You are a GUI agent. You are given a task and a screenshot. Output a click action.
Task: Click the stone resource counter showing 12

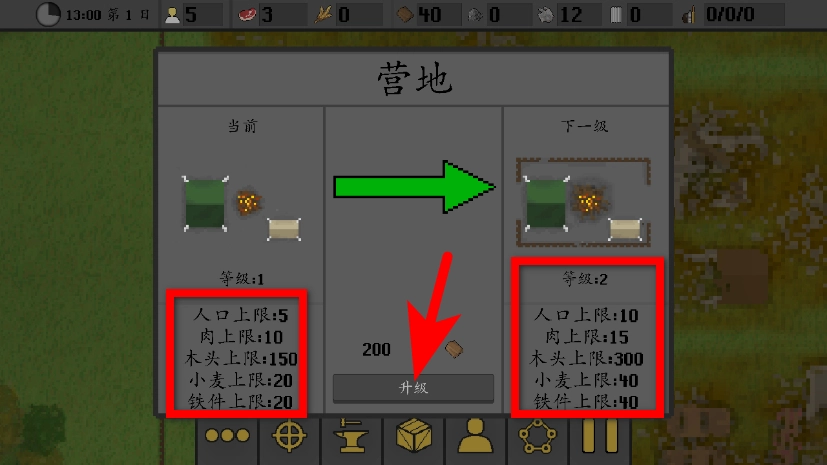tap(569, 14)
